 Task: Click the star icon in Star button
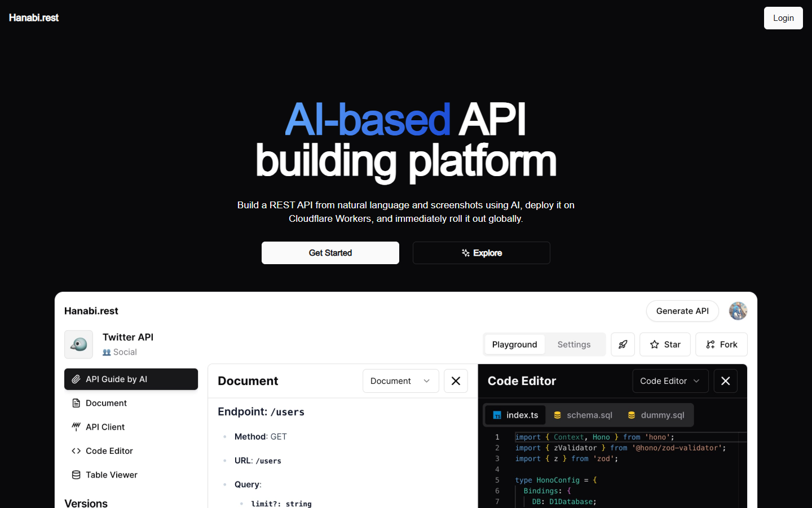[655, 344]
